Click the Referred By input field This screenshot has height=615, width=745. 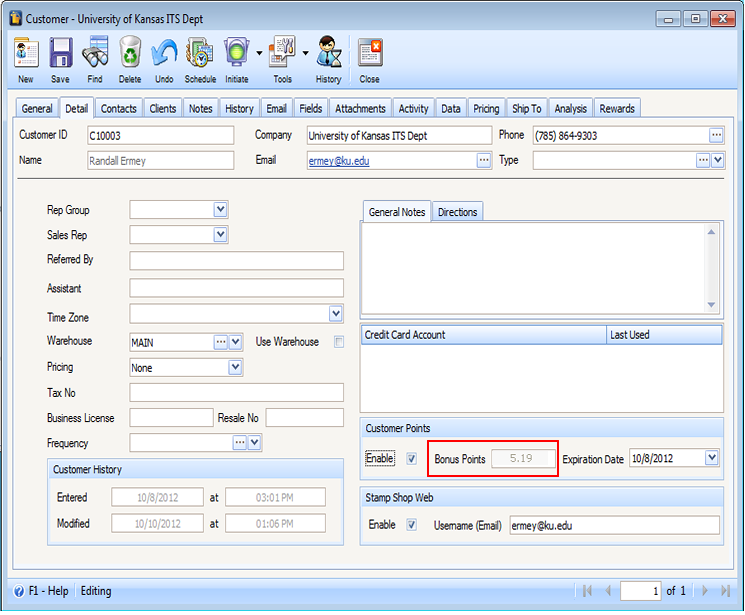(x=237, y=261)
